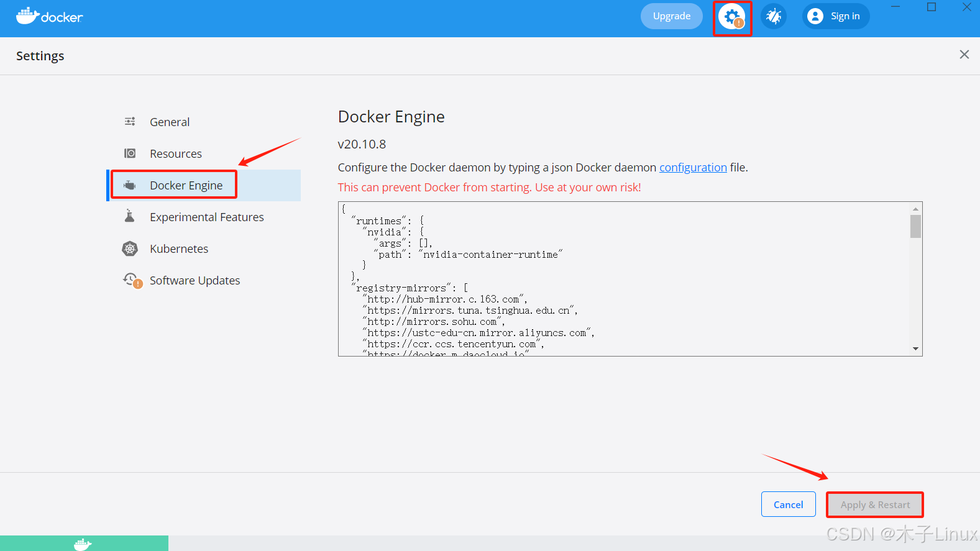Click the Kubernetes wheel icon

(x=130, y=248)
